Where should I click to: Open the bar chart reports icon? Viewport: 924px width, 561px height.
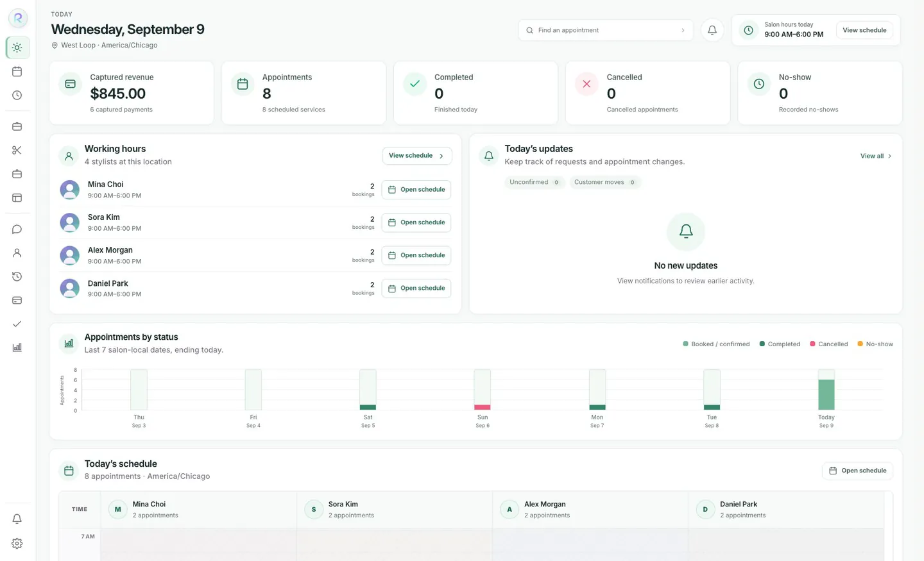tap(17, 347)
